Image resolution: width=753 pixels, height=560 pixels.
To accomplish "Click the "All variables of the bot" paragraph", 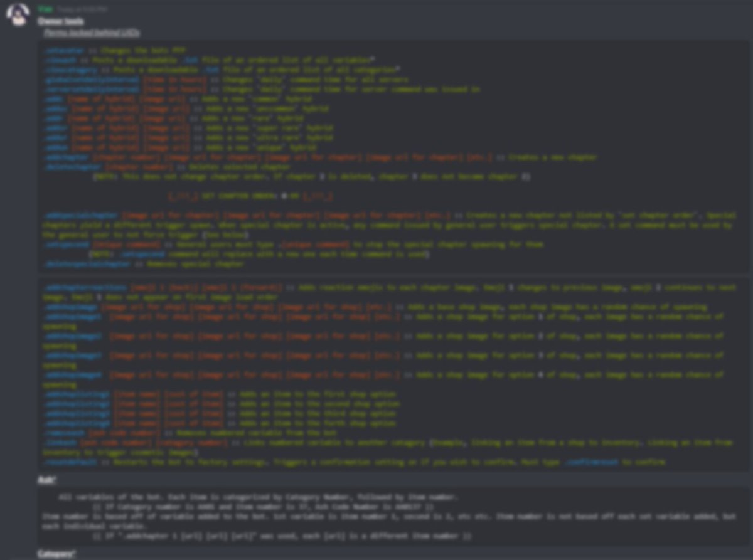I will point(389,517).
